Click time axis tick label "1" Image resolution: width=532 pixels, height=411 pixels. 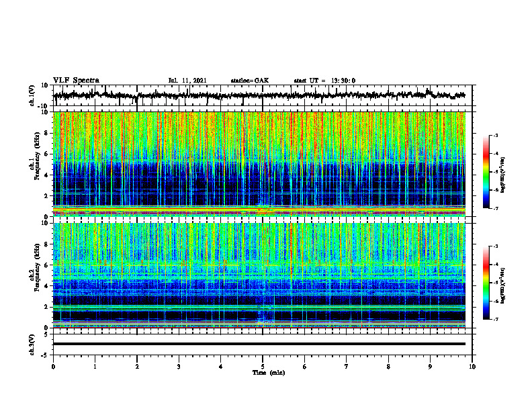95,367
